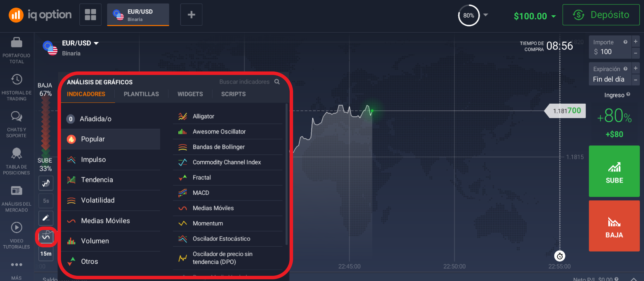Open the 5s candle interval button
Screen dimensions: 644x281
[46, 201]
